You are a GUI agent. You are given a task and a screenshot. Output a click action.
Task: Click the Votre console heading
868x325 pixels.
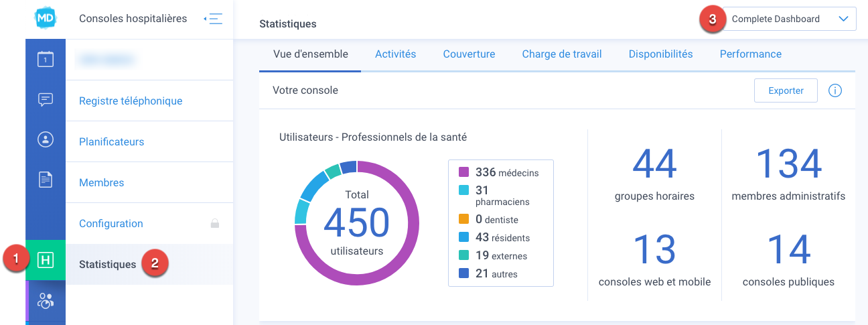tap(305, 90)
